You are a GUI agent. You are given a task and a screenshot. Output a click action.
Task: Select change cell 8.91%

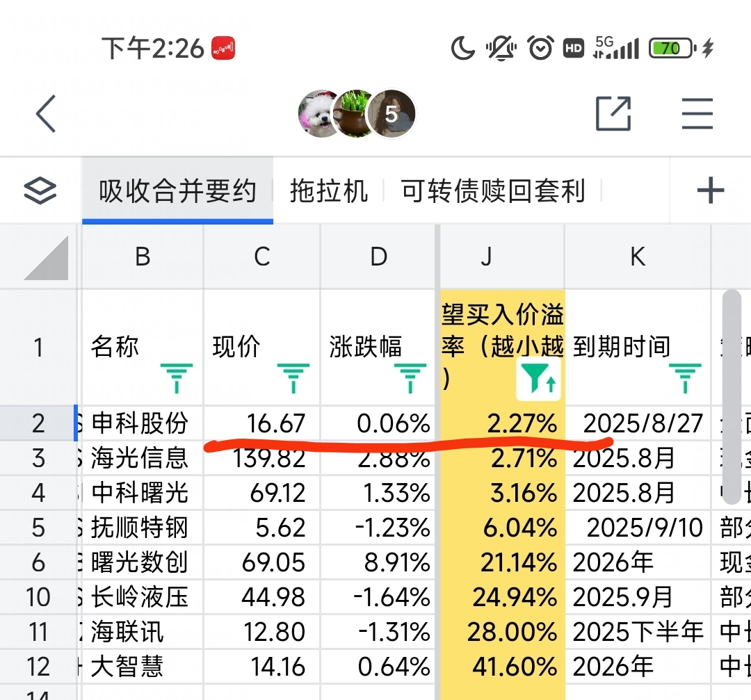coord(378,562)
